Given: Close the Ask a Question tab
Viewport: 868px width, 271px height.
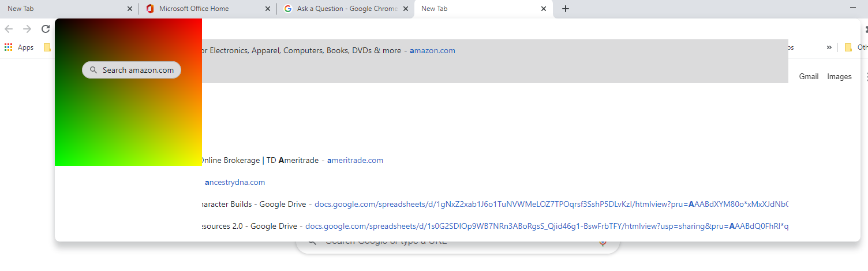Looking at the screenshot, I should pos(405,9).
